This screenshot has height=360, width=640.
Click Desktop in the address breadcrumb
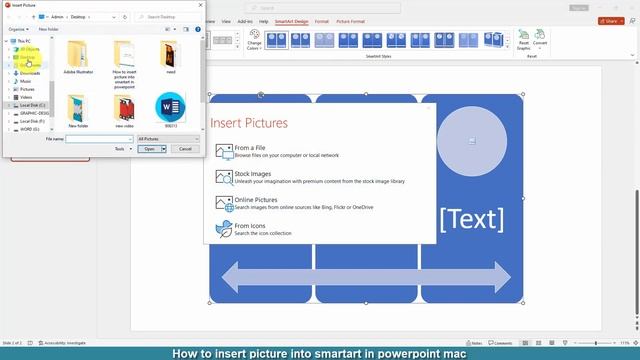[x=78, y=17]
